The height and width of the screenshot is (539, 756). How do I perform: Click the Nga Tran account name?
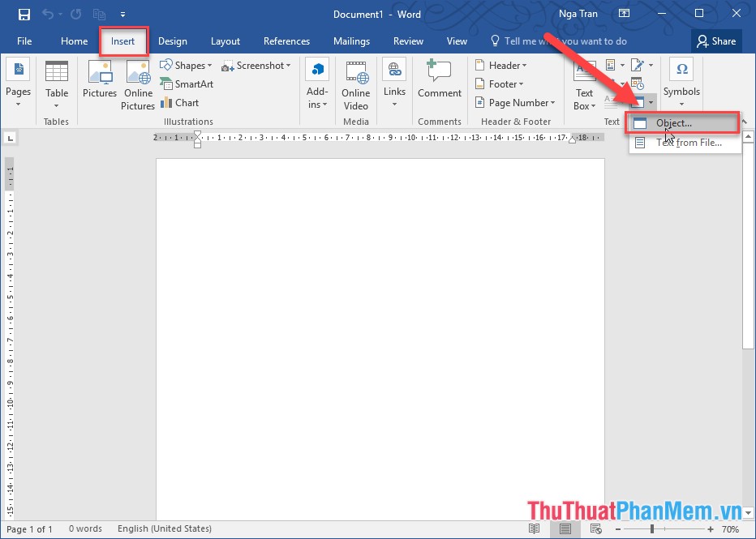578,14
